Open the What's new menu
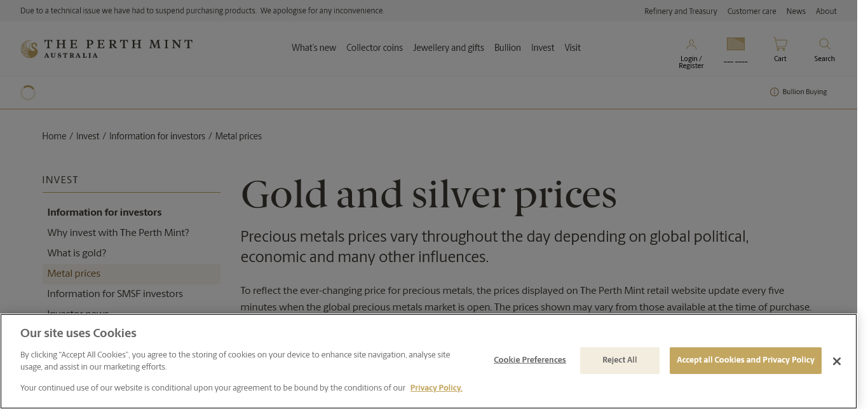Image resolution: width=868 pixels, height=409 pixels. [x=314, y=48]
